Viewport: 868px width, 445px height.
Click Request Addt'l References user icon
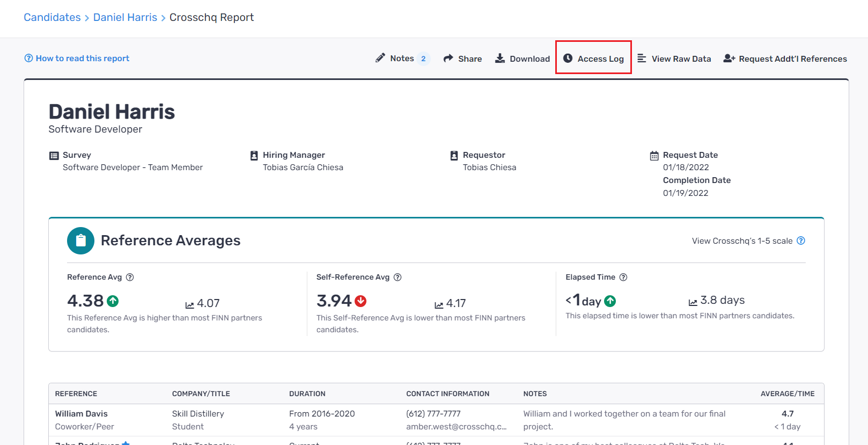[729, 58]
